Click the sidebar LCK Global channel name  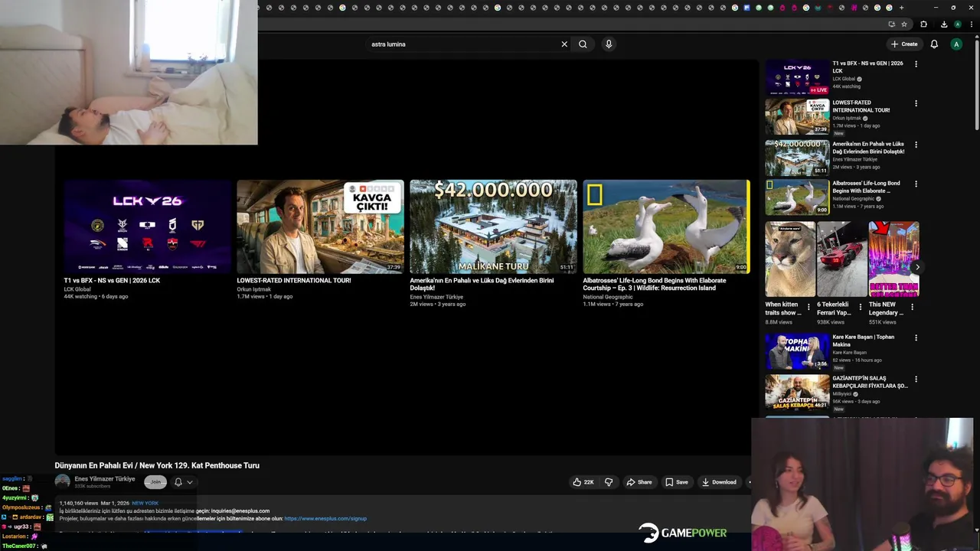point(844,79)
